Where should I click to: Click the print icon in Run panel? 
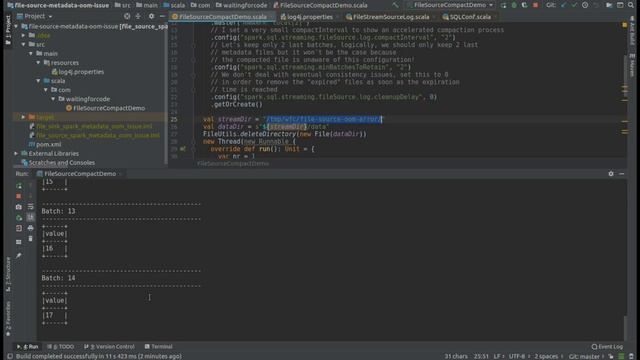[x=31, y=228]
